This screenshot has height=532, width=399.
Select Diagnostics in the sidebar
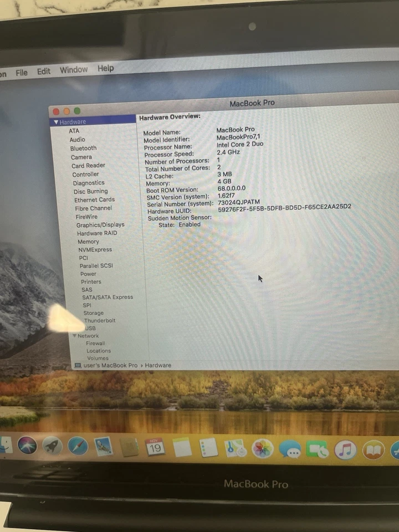[89, 183]
